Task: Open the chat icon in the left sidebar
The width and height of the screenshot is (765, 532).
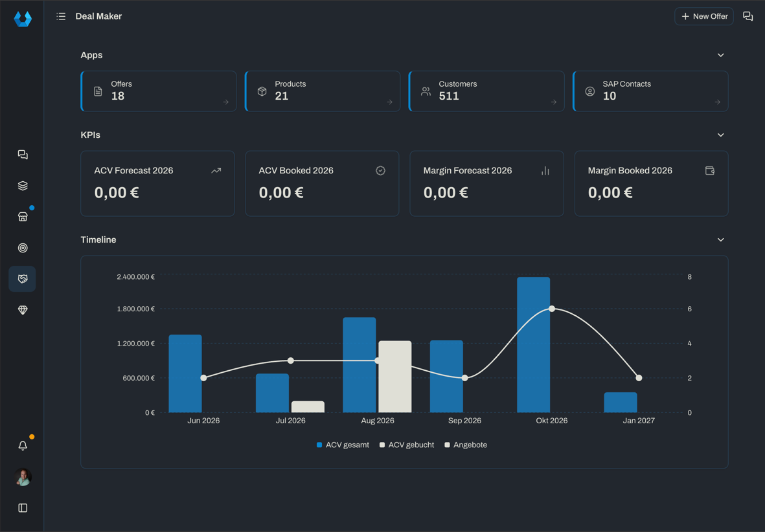Action: [x=23, y=155]
